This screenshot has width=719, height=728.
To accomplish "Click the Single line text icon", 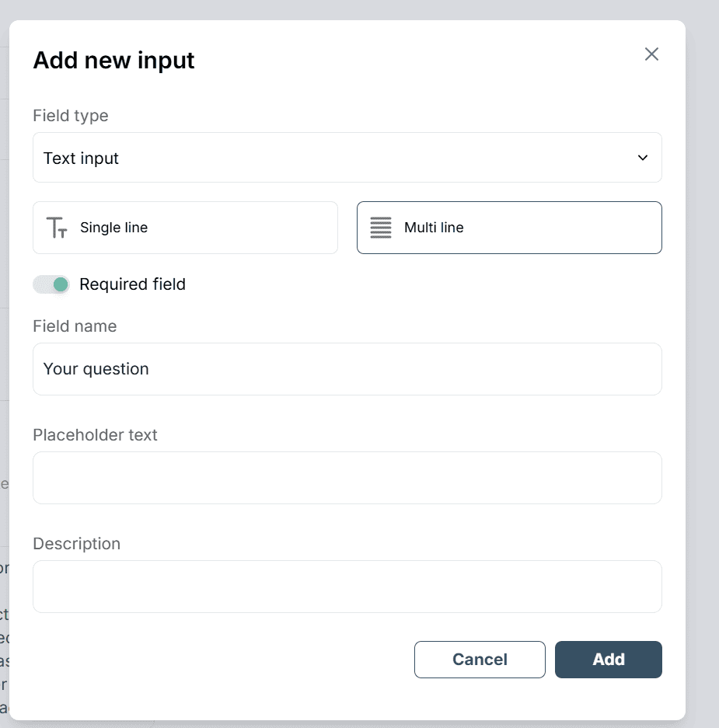I will click(x=57, y=228).
